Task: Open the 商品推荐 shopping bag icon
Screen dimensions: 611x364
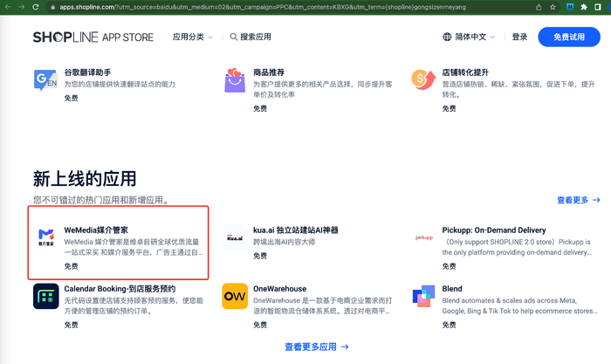Action: click(x=235, y=80)
